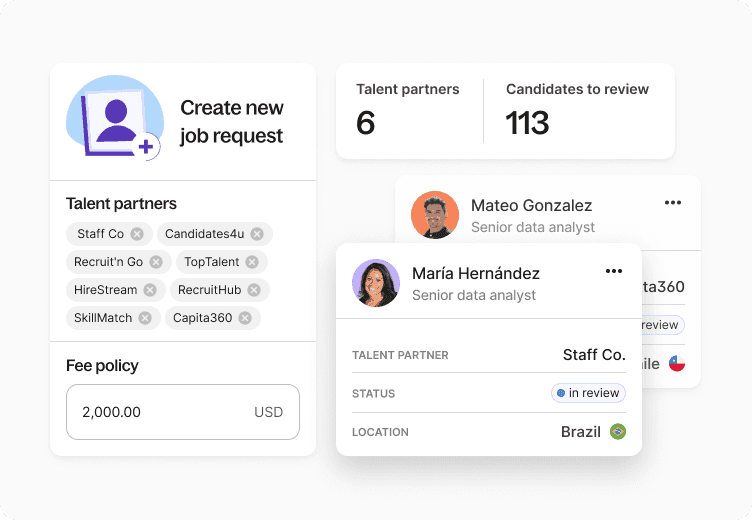Open María Hernández's three-dot menu
This screenshot has height=520, width=752.
(614, 271)
